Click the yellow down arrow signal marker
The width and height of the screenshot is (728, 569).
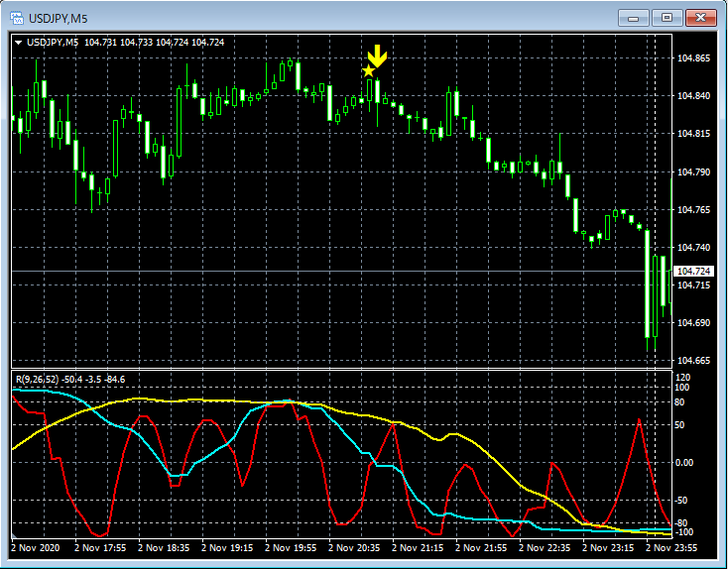[x=377, y=57]
